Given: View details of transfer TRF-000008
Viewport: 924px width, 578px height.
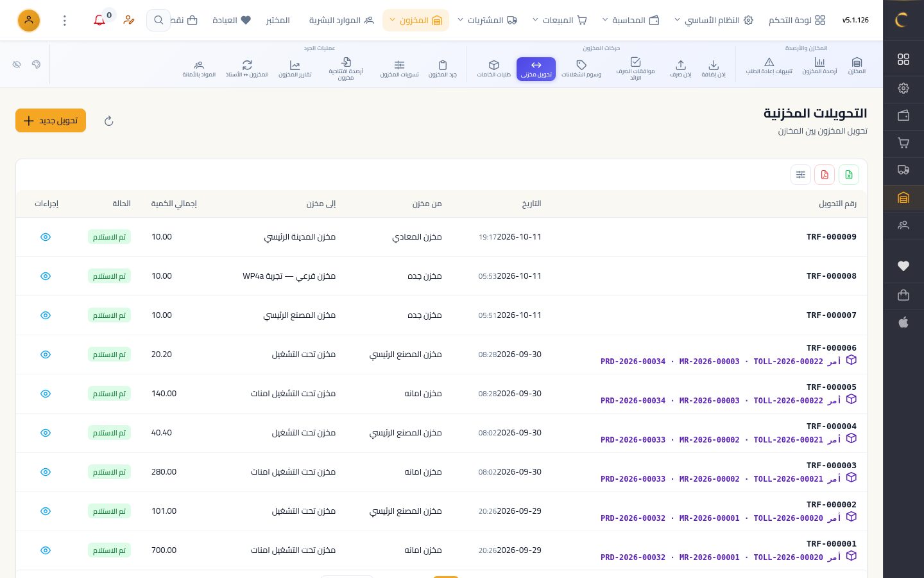Looking at the screenshot, I should [46, 276].
